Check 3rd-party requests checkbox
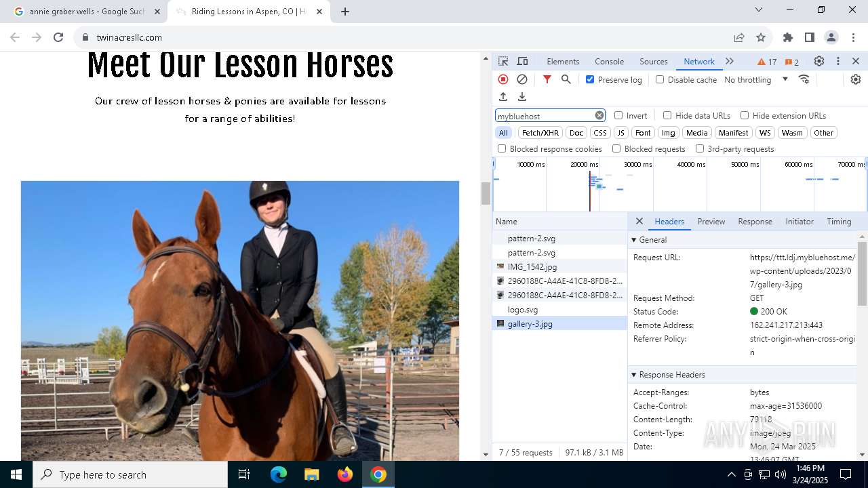 [x=700, y=148]
